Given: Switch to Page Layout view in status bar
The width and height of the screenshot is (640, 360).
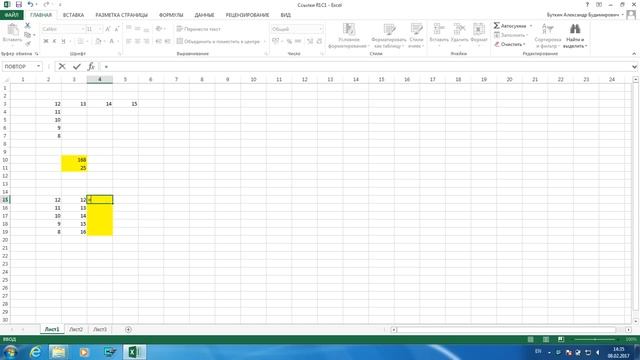Looking at the screenshot, I should click(x=546, y=340).
